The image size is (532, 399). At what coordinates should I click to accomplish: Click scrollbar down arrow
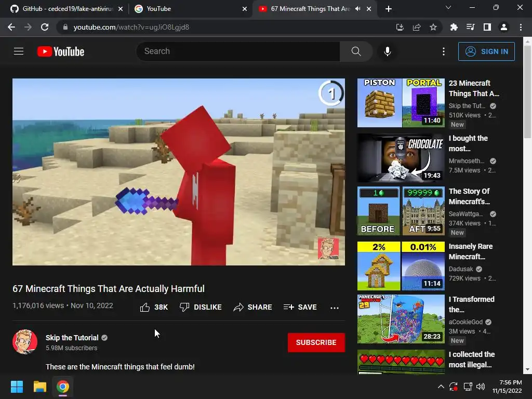(x=527, y=370)
